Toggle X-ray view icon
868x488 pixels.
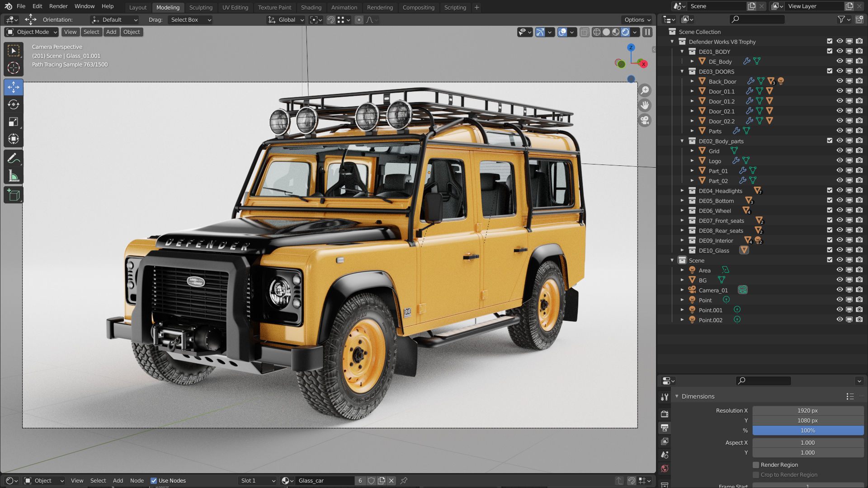(585, 32)
